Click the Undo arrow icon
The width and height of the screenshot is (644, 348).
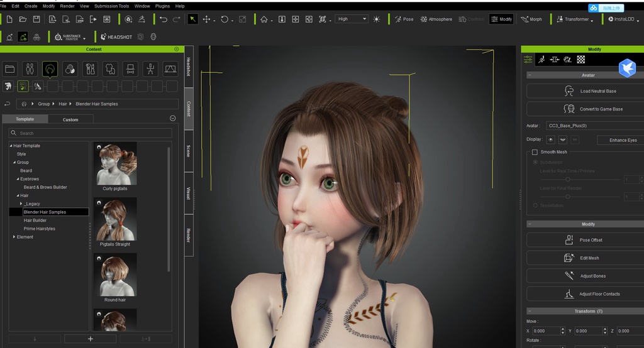coord(164,19)
